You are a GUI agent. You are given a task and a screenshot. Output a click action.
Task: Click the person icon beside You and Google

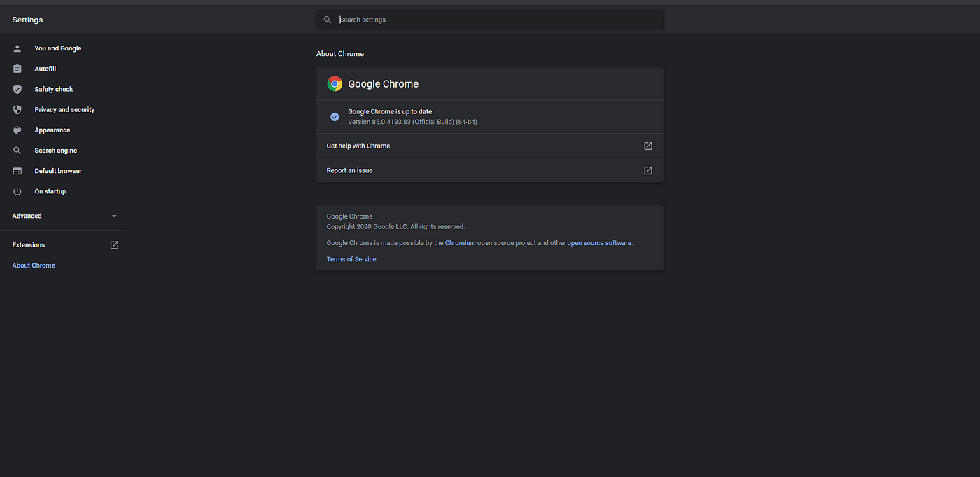pyautogui.click(x=17, y=48)
